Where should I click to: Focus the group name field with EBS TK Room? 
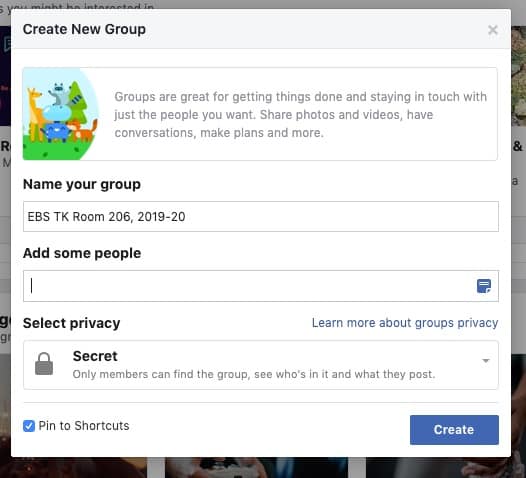tap(261, 216)
